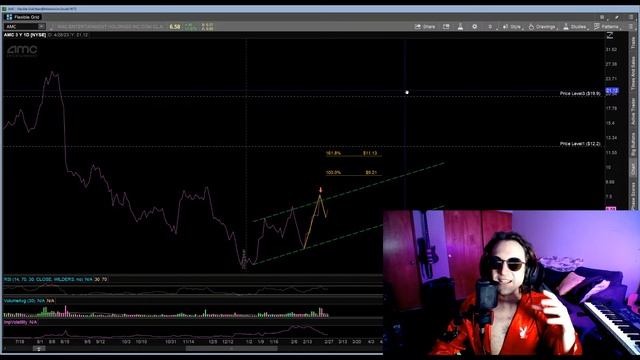Open the thinkScript flask icon
640x360 pixels.
(x=460, y=27)
